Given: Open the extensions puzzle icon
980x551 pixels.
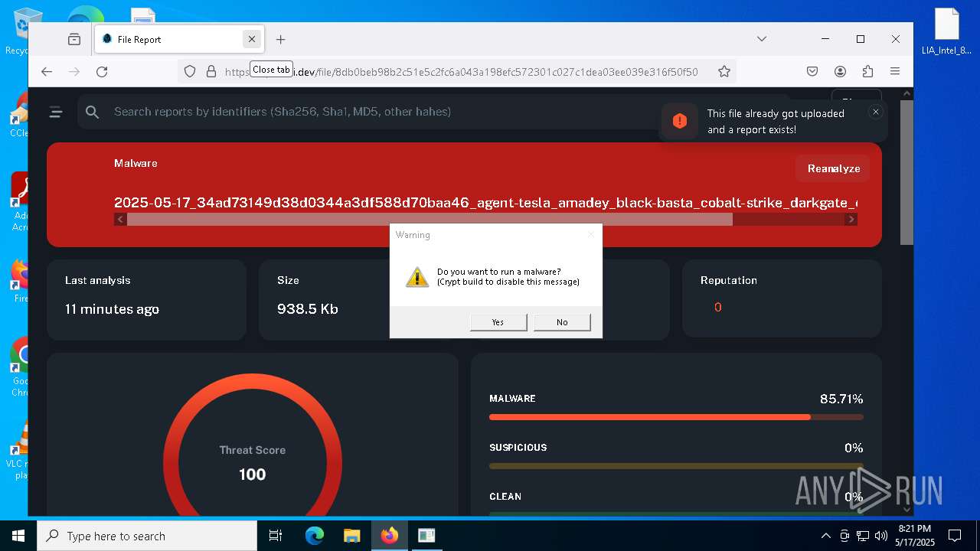Looking at the screenshot, I should (x=867, y=71).
